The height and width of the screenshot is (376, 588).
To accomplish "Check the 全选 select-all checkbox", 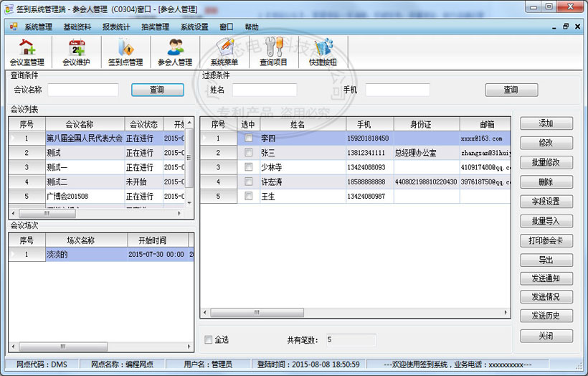I will 209,339.
